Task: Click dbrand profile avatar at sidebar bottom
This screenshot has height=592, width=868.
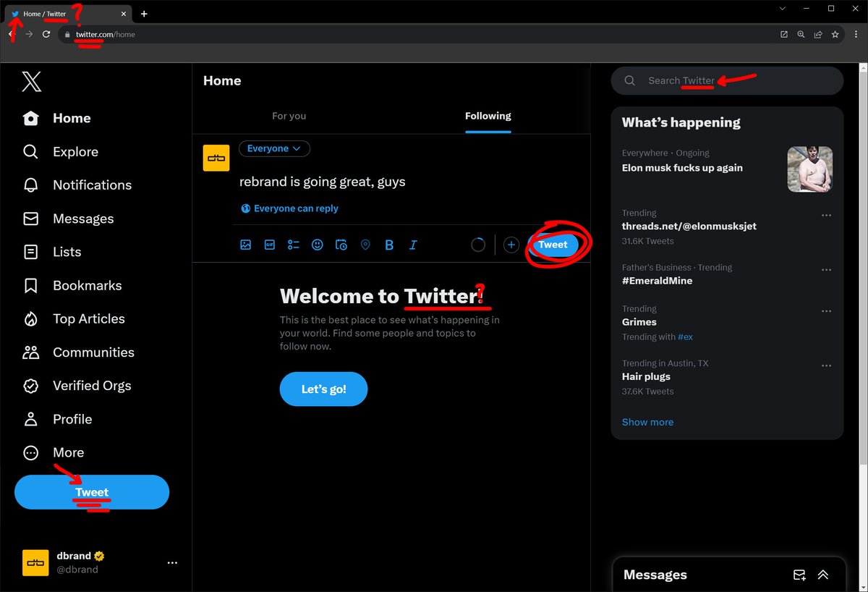Action: pyautogui.click(x=35, y=562)
